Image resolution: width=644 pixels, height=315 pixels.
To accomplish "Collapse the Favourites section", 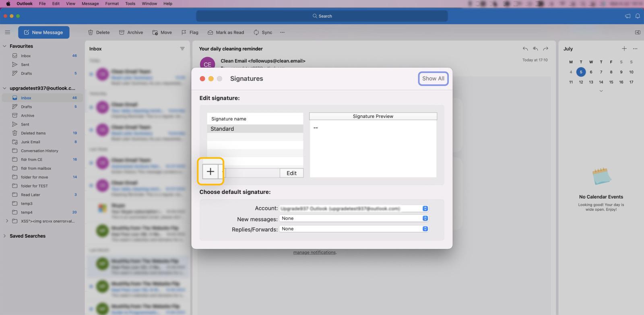I will (x=4, y=46).
